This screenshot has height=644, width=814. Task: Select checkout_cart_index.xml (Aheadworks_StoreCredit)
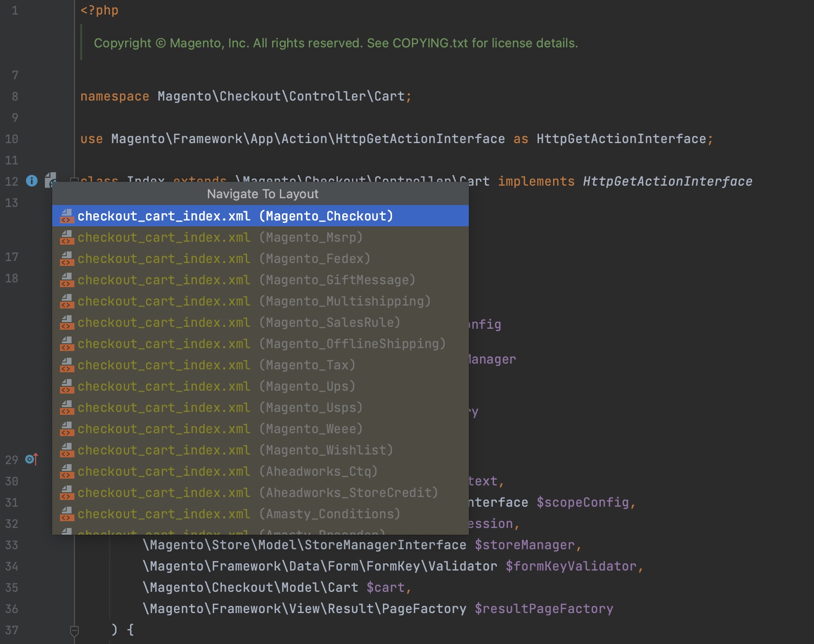(260, 492)
